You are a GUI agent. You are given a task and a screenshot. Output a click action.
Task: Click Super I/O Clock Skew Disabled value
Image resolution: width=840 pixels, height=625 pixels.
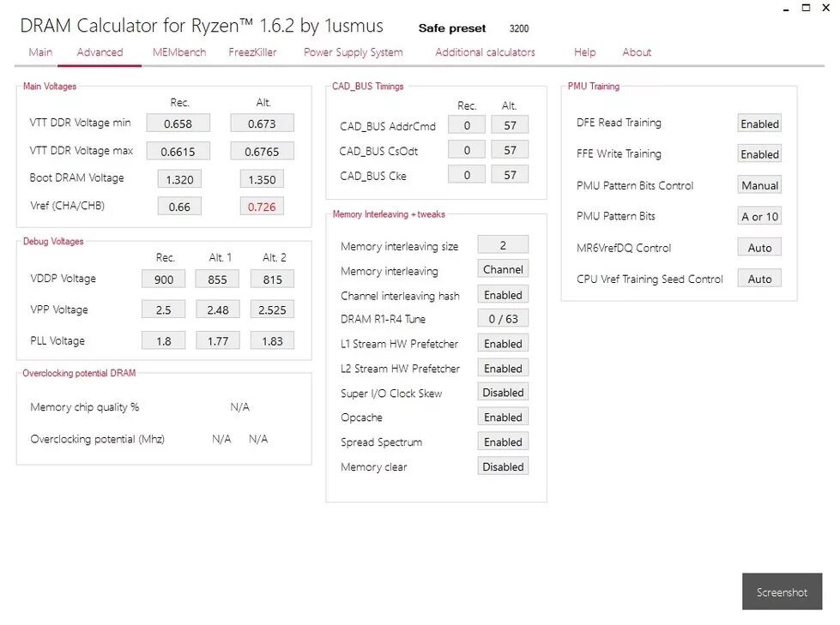[x=503, y=392]
